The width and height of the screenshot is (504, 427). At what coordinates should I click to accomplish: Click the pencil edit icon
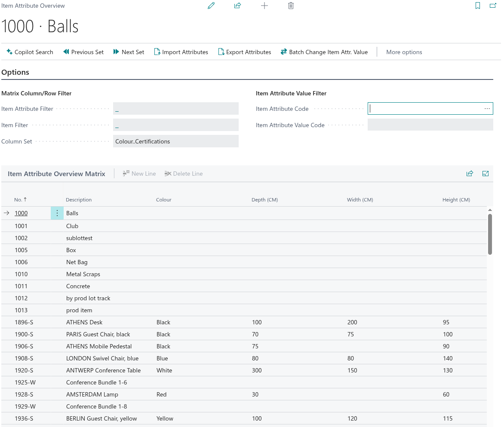tap(211, 6)
